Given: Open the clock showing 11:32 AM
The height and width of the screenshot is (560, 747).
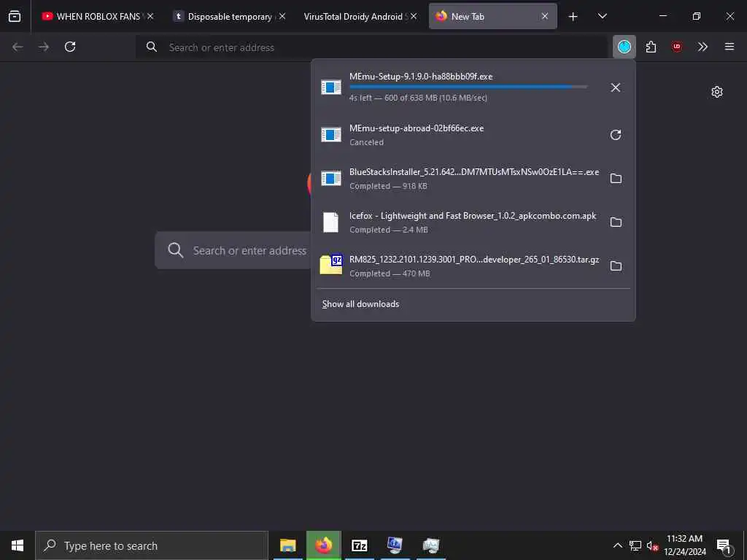Looking at the screenshot, I should point(685,545).
